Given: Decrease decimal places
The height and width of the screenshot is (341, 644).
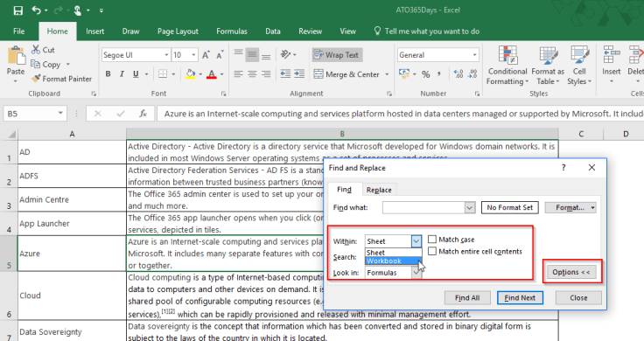Looking at the screenshot, I should tap(472, 74).
